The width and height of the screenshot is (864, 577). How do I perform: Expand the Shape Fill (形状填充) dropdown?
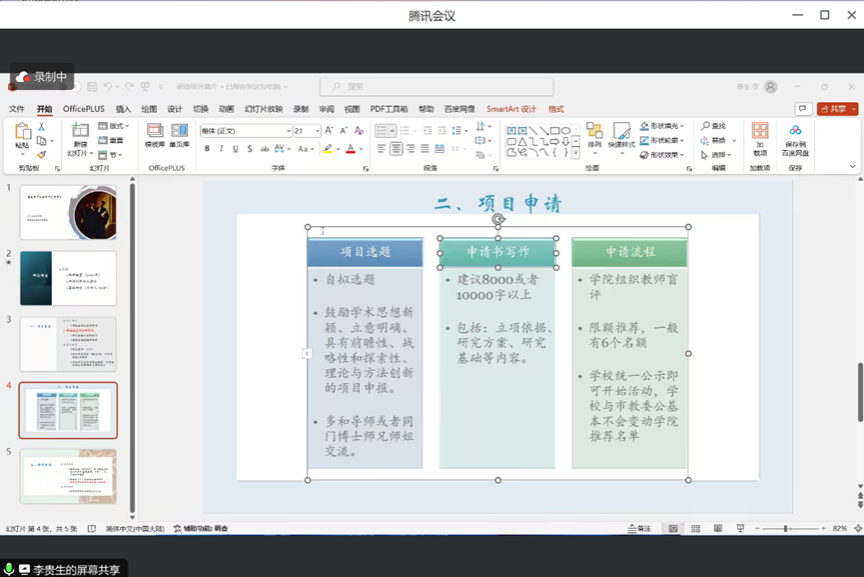(x=681, y=126)
